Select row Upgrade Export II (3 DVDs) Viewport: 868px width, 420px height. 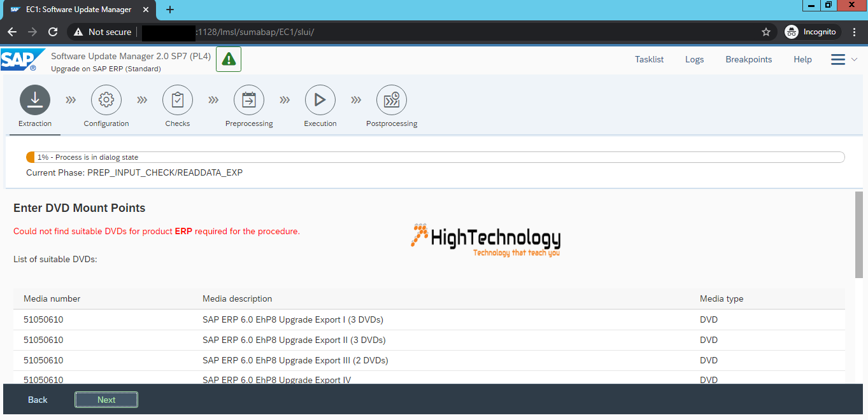(x=429, y=340)
